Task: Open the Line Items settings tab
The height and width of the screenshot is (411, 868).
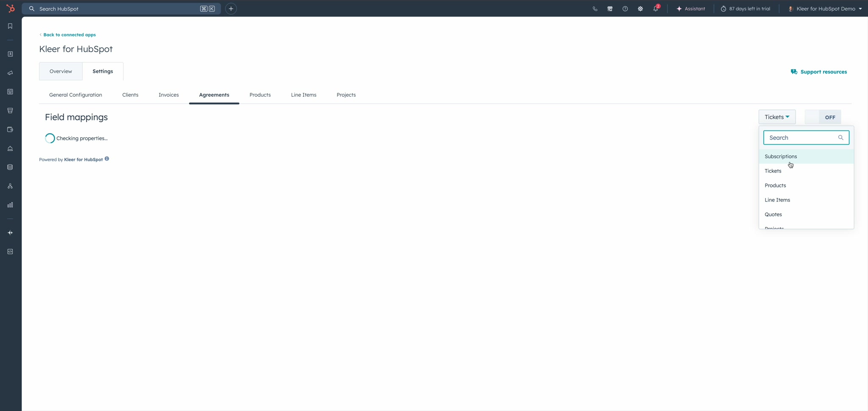Action: [303, 95]
